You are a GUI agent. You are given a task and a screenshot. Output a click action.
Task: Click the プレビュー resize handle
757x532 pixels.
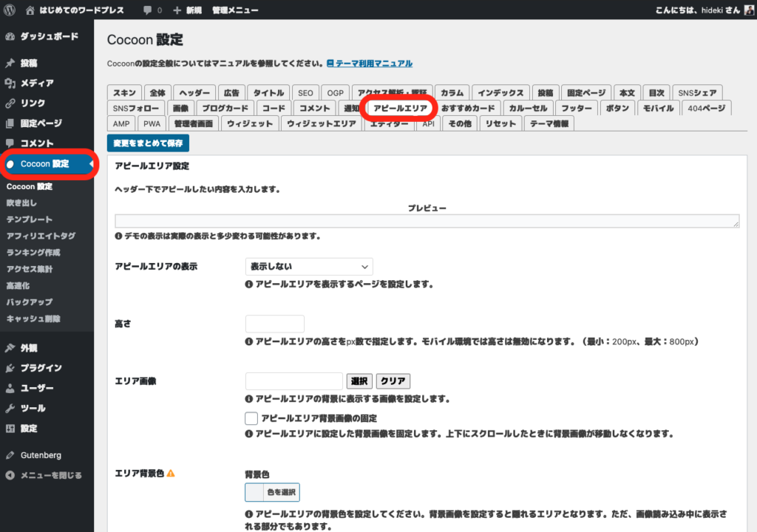pos(736,223)
